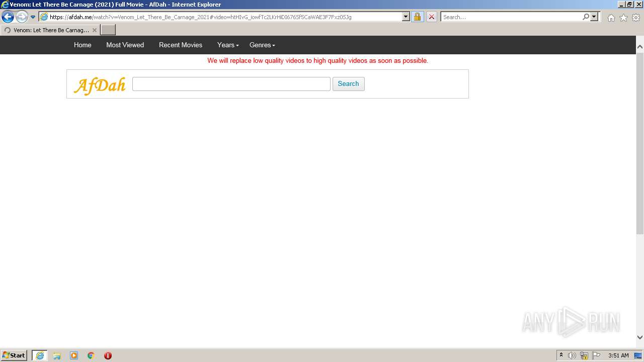The image size is (644, 362).
Task: Click the browser Search box
Action: (x=511, y=17)
